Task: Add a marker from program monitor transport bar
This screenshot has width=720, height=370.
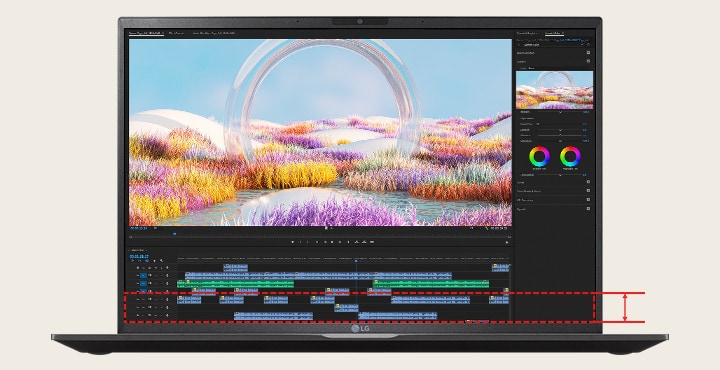Action: 292,242
